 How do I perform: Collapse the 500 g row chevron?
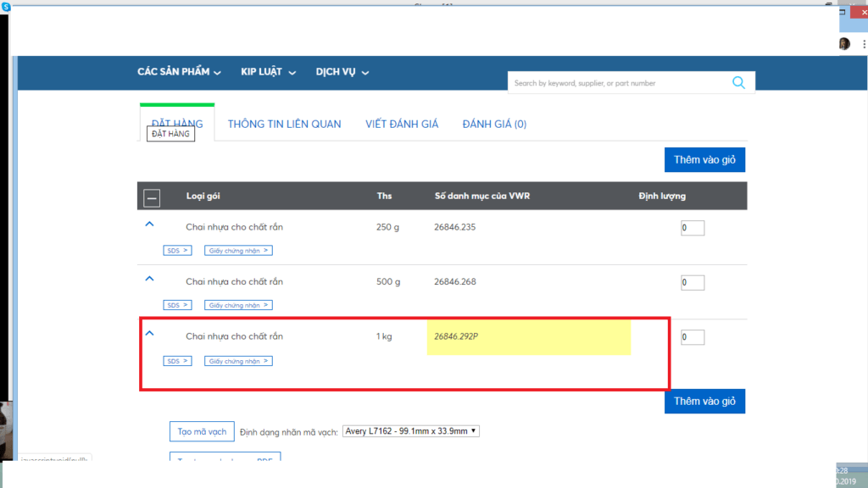click(x=150, y=279)
